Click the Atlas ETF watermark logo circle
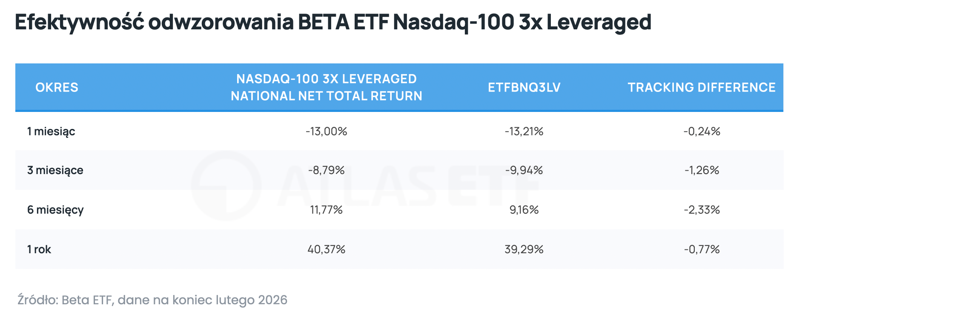The image size is (980, 326). click(x=226, y=186)
